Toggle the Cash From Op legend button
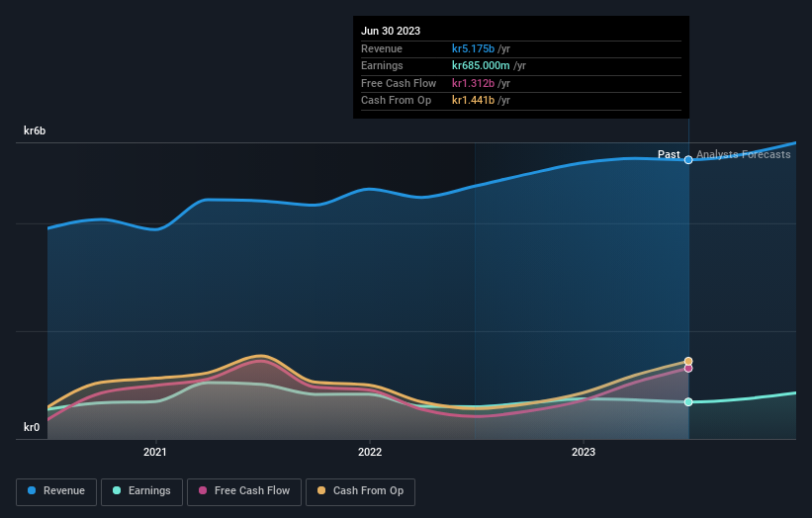 [x=360, y=491]
